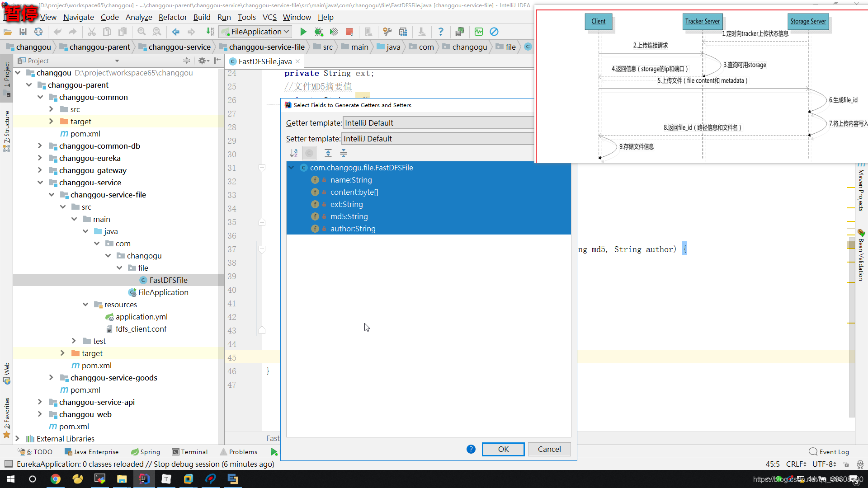Click the Cut scissors icon
The height and width of the screenshot is (488, 868).
coord(91,32)
